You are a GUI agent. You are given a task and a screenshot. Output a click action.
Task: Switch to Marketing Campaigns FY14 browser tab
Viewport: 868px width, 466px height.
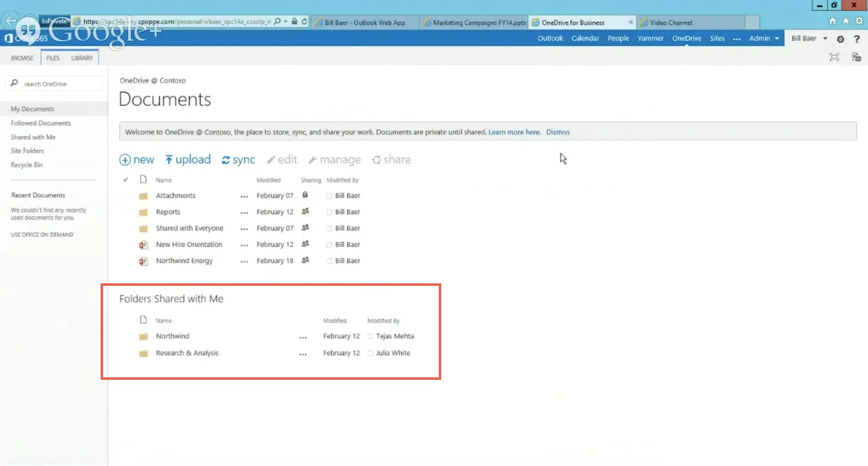tap(473, 22)
